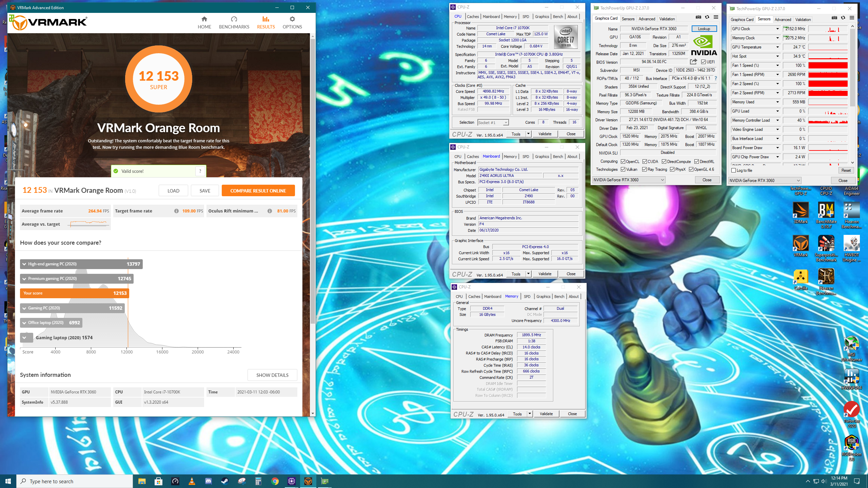Click Windows taskbar search box
This screenshot has height=488, width=868.
coord(75,481)
